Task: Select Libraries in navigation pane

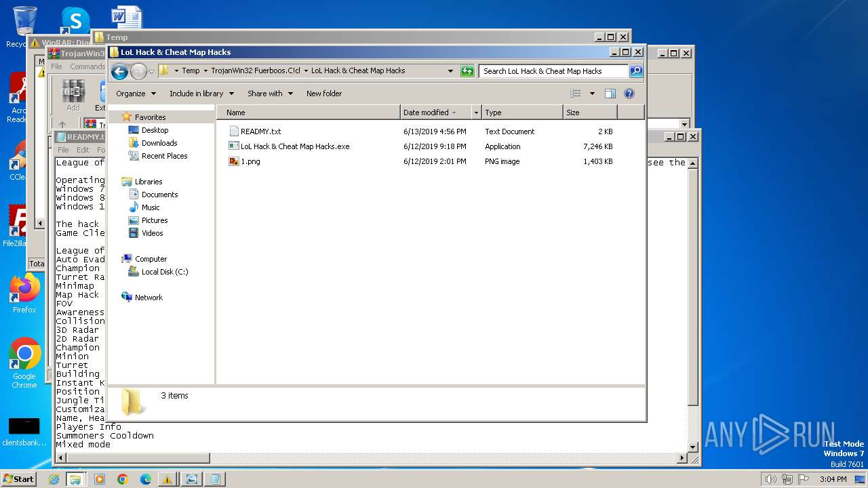Action: click(x=148, y=182)
